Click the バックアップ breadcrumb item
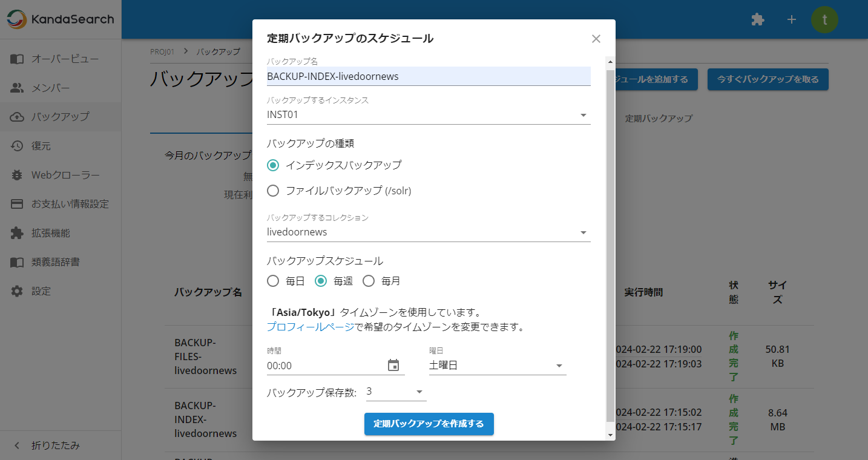This screenshot has height=460, width=868. click(x=218, y=51)
